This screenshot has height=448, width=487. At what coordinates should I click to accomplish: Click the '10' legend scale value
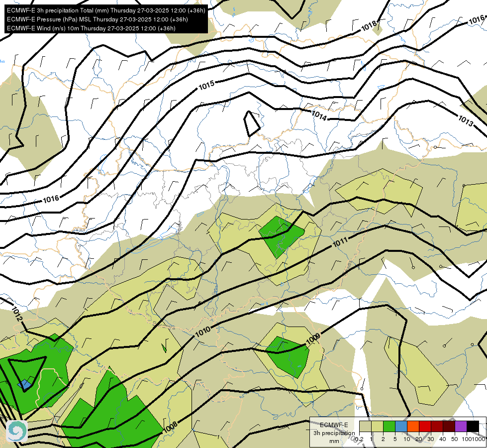407,439
